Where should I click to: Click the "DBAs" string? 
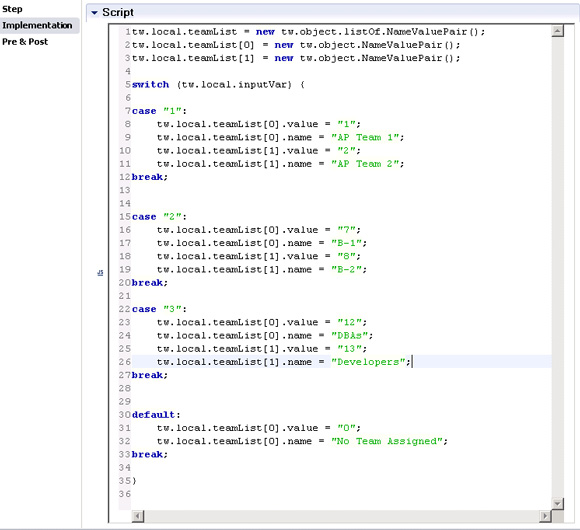(x=350, y=335)
